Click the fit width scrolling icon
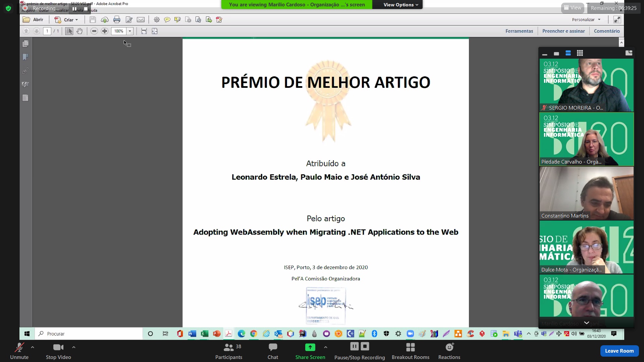This screenshot has width=644, height=362. point(144,31)
